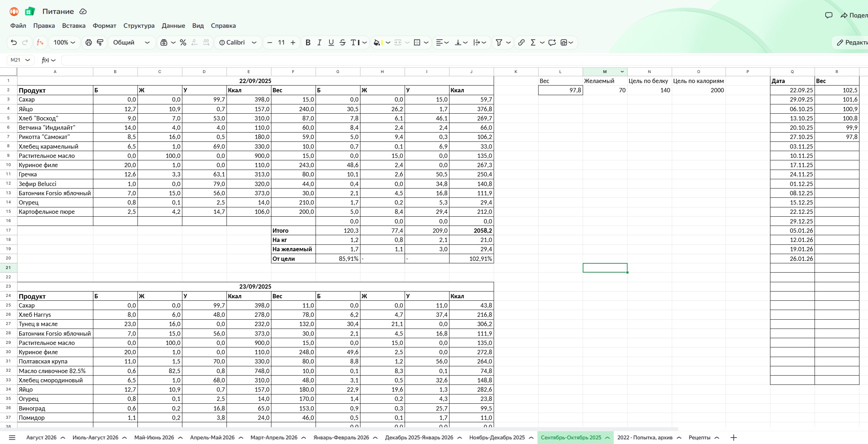Click the document title Питание
Image resolution: width=868 pixels, height=444 pixels.
coord(58,11)
